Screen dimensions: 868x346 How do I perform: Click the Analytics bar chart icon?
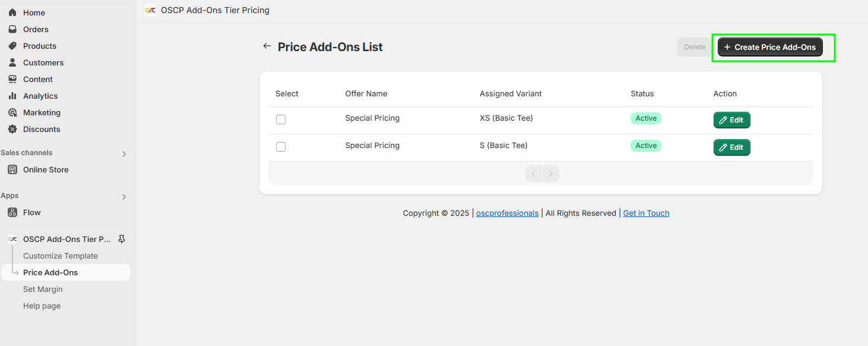[x=12, y=96]
